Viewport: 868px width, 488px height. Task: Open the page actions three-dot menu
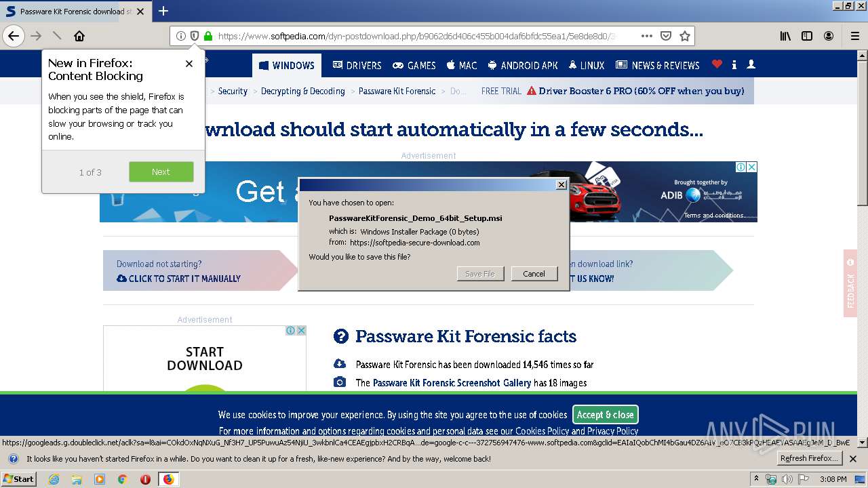pos(646,36)
